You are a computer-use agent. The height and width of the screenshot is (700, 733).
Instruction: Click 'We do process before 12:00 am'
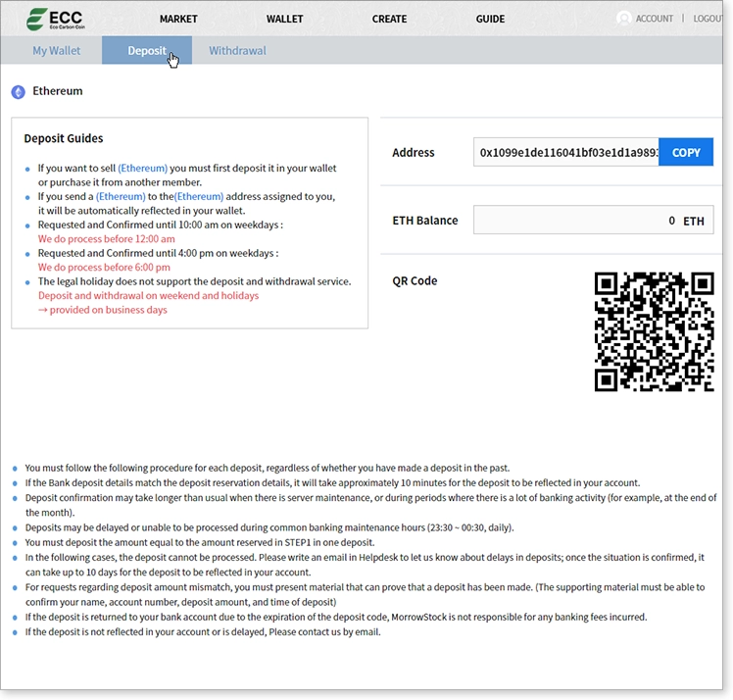pyautogui.click(x=107, y=239)
